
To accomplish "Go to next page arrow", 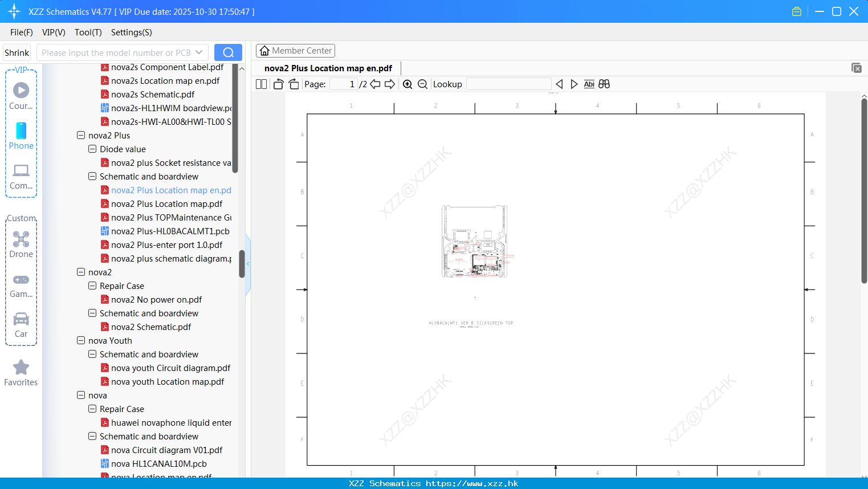I will pos(390,84).
